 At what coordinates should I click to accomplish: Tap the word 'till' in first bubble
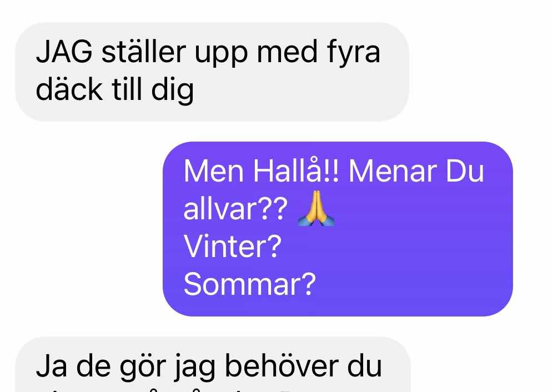[127, 89]
